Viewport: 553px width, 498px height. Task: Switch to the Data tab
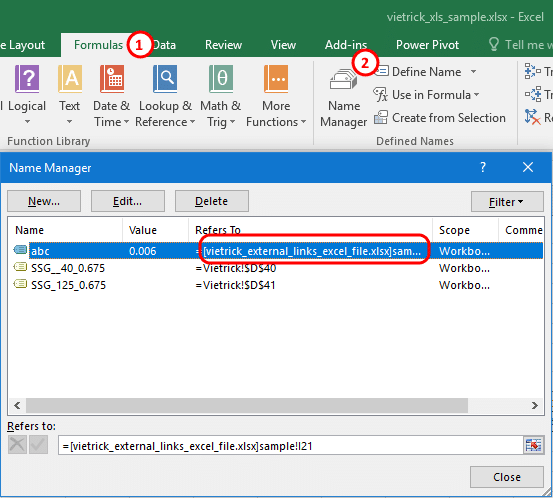point(164,45)
